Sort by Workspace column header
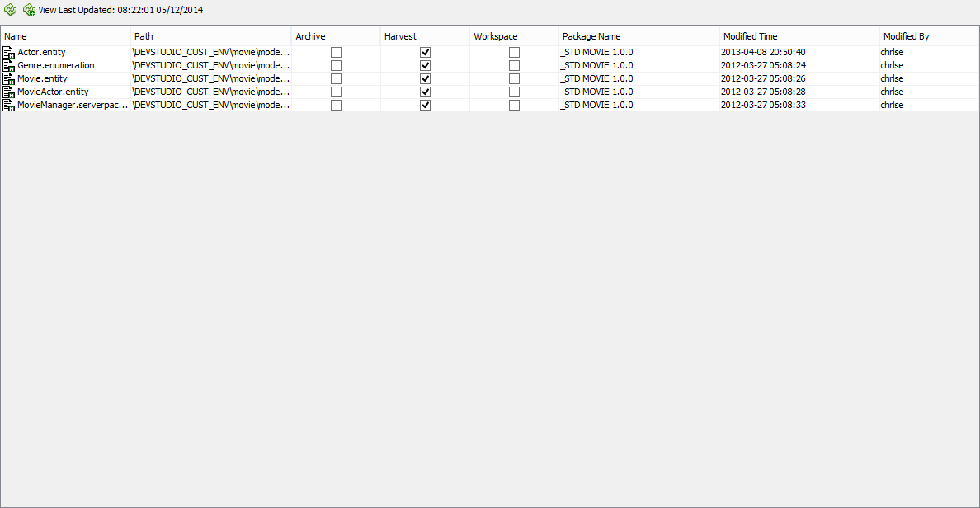980x508 pixels. tap(514, 36)
